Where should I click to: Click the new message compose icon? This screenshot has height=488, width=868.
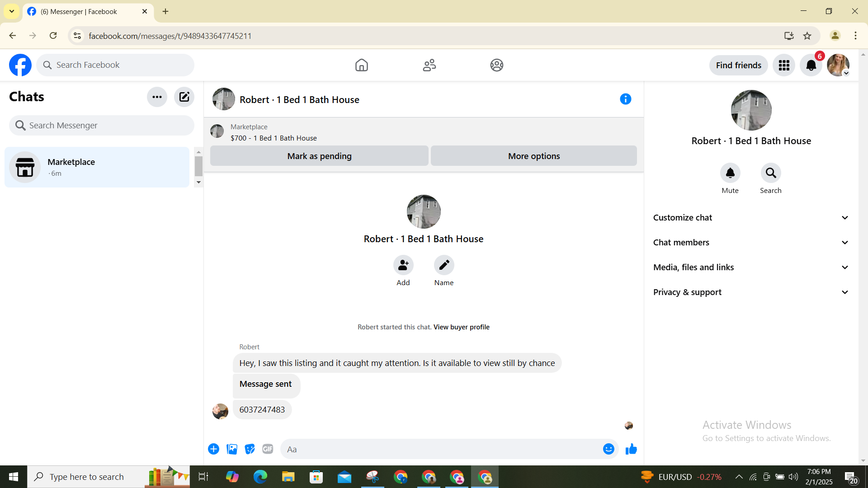pos(184,97)
